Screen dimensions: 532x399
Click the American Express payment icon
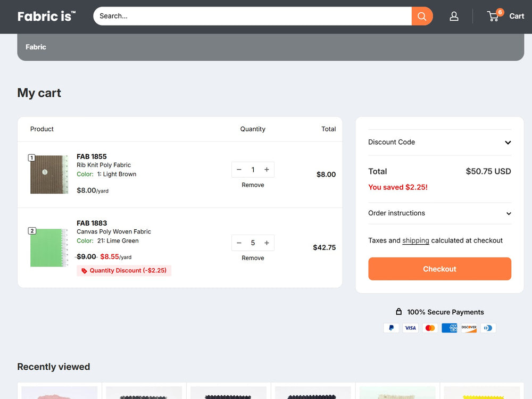click(x=450, y=328)
